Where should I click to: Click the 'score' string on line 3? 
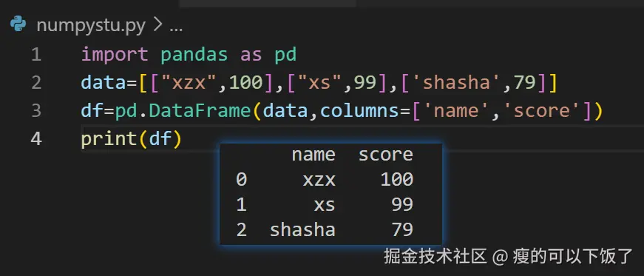(542, 111)
